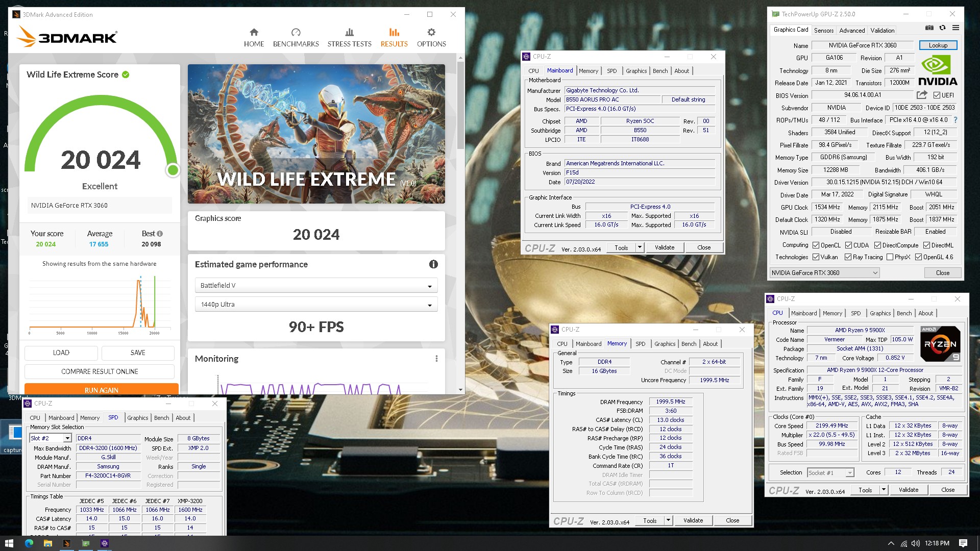Click the Lookup button in GPU-Z
This screenshot has width=980, height=551.
(938, 45)
